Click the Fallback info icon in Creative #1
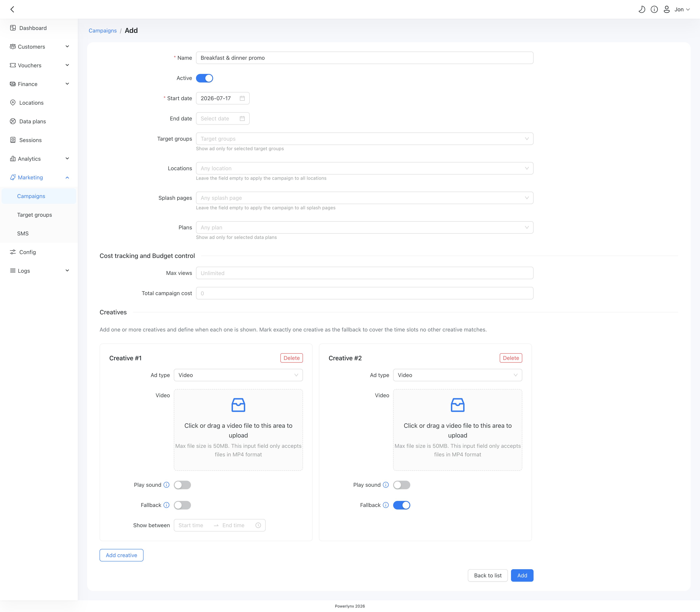The height and width of the screenshot is (612, 700). [167, 505]
